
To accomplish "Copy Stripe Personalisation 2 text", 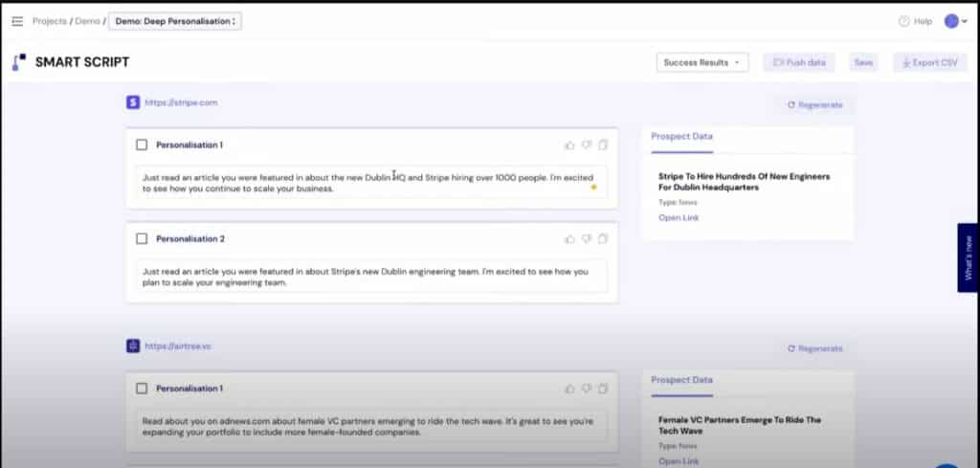I will 603,238.
